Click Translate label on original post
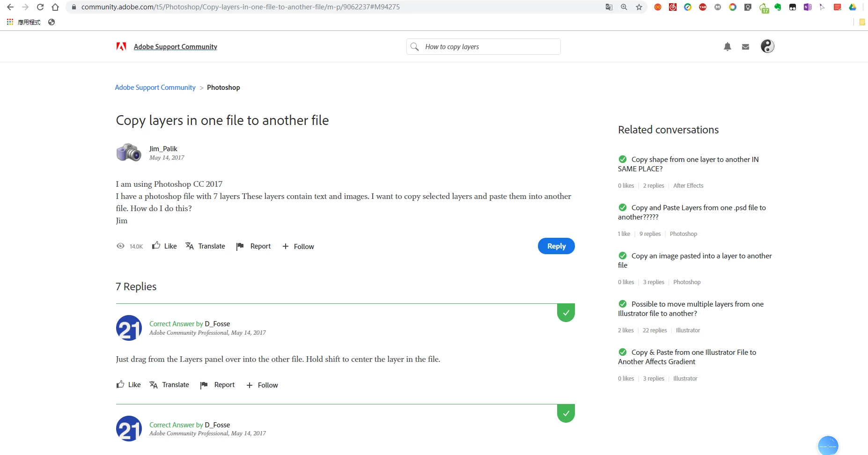The width and height of the screenshot is (868, 455). pyautogui.click(x=212, y=246)
